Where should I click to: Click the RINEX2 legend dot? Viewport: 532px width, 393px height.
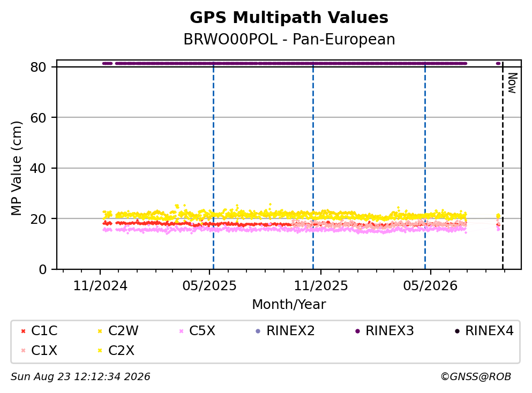(258, 331)
